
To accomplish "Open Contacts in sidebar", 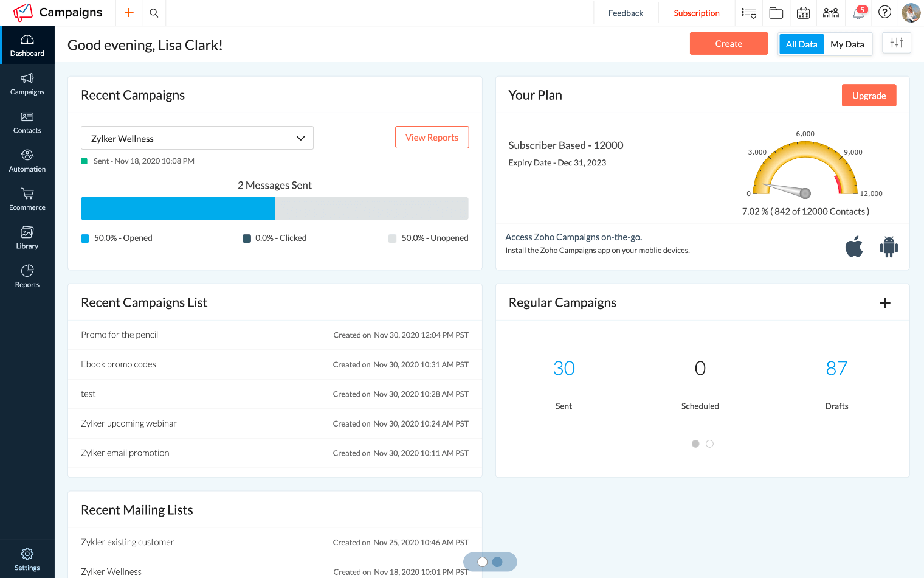I will click(x=27, y=122).
